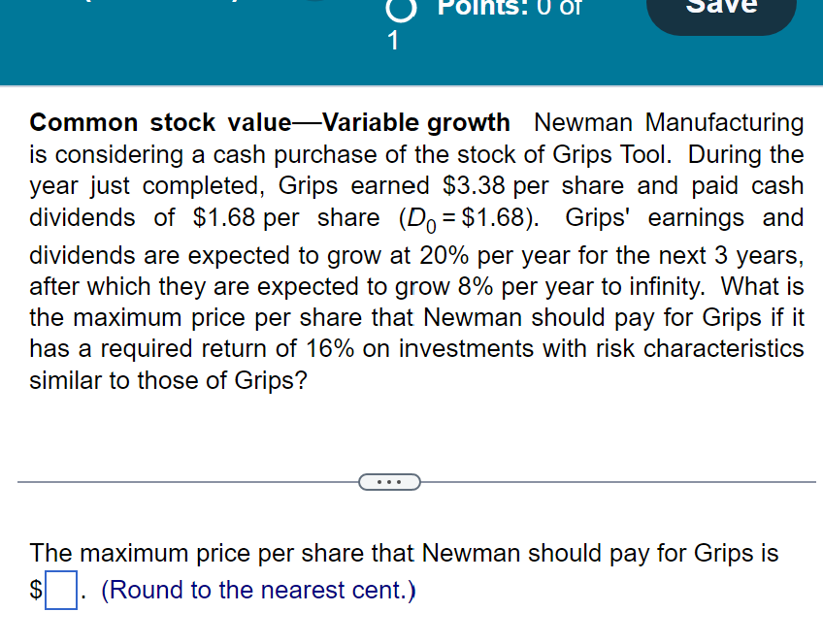Click the number '1' below the circle
823x644 pixels.
[x=393, y=41]
